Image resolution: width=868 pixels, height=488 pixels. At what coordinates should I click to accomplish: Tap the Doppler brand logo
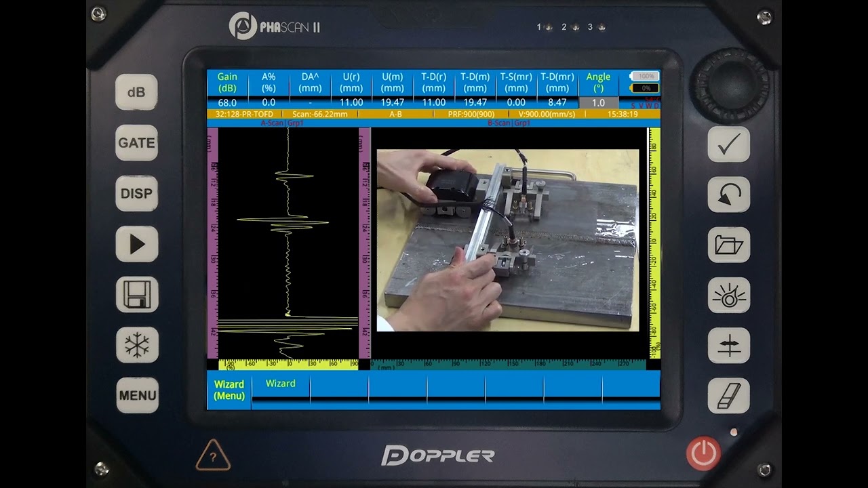(437, 455)
